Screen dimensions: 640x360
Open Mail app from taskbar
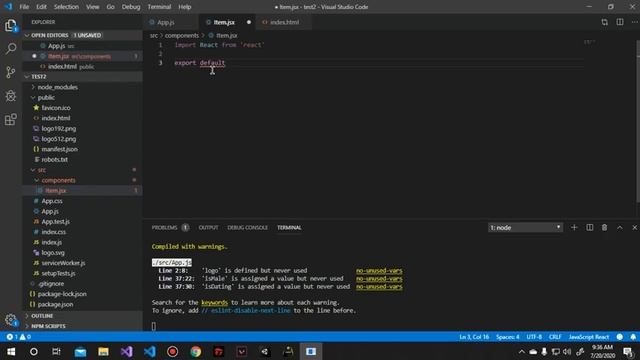tap(80, 351)
